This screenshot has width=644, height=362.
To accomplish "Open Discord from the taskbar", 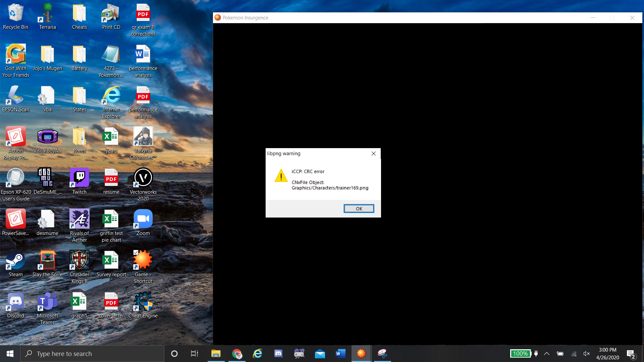I will tap(278, 354).
